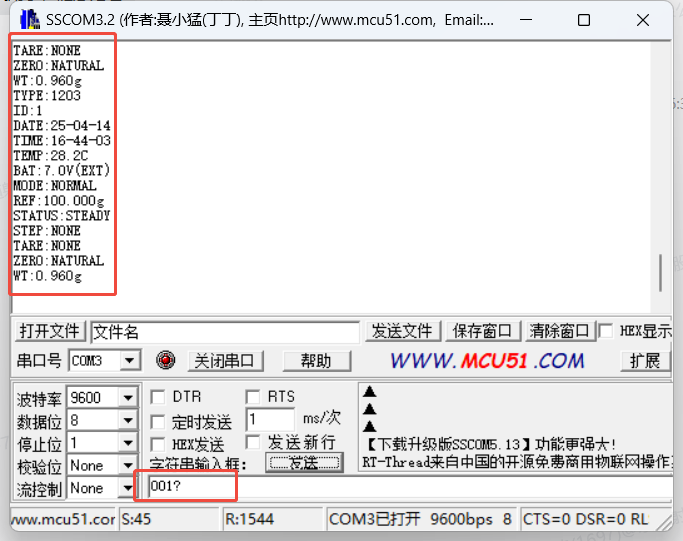The image size is (683, 541).
Task: Click the 文件名 file name field
Action: (x=225, y=332)
